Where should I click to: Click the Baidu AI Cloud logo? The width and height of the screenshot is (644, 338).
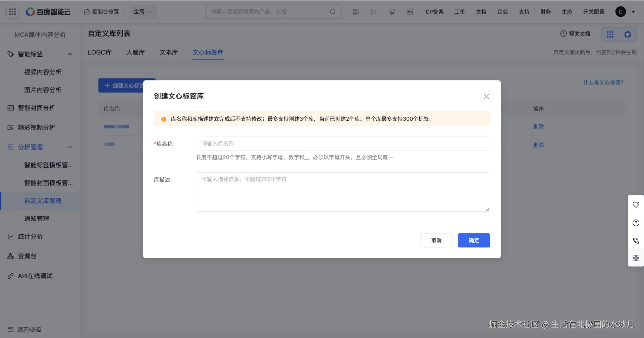(x=48, y=12)
